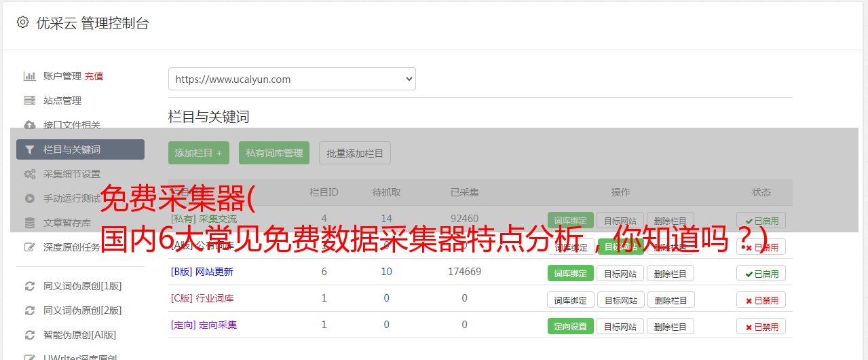Click the database icon for 文章暂存库

coord(29,223)
